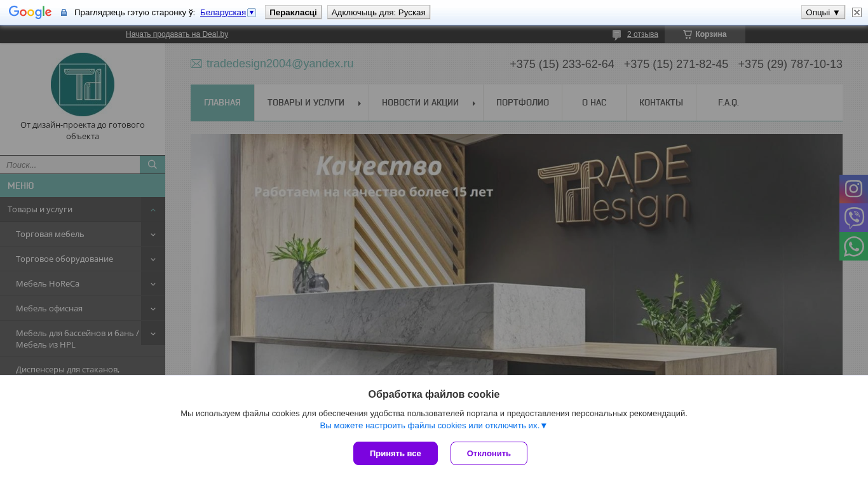This screenshot has width=868, height=488.
Task: Open the Instagram social icon
Action: (853, 189)
